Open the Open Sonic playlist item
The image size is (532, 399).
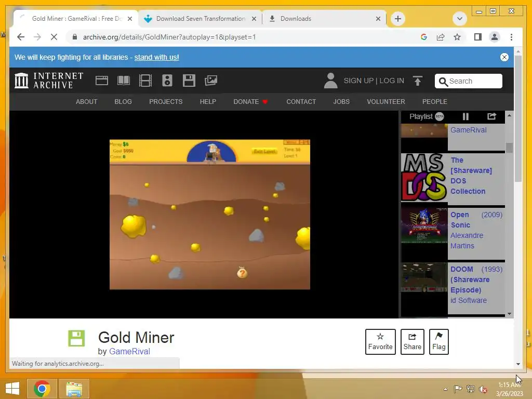pyautogui.click(x=453, y=233)
